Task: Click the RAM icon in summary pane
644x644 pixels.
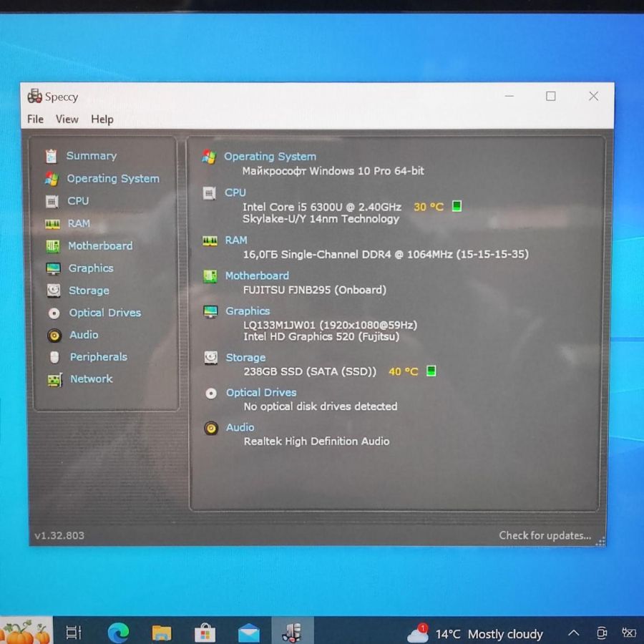Action: [x=210, y=240]
